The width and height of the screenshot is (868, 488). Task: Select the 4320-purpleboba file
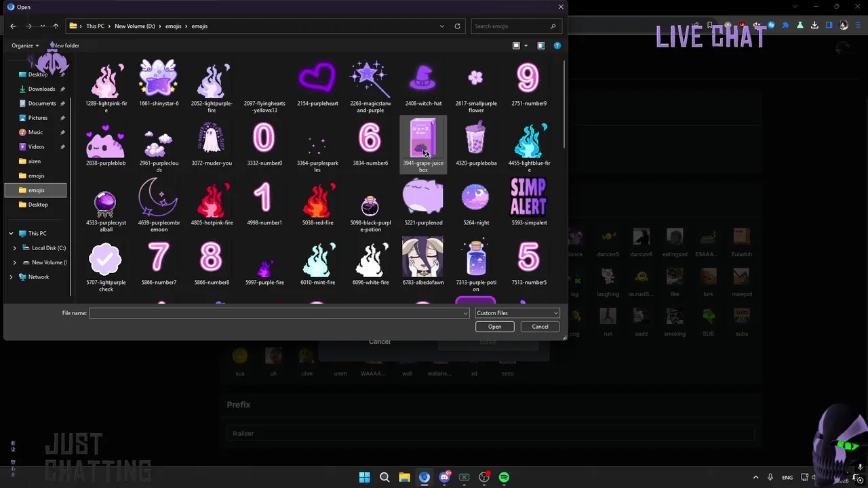(476, 142)
